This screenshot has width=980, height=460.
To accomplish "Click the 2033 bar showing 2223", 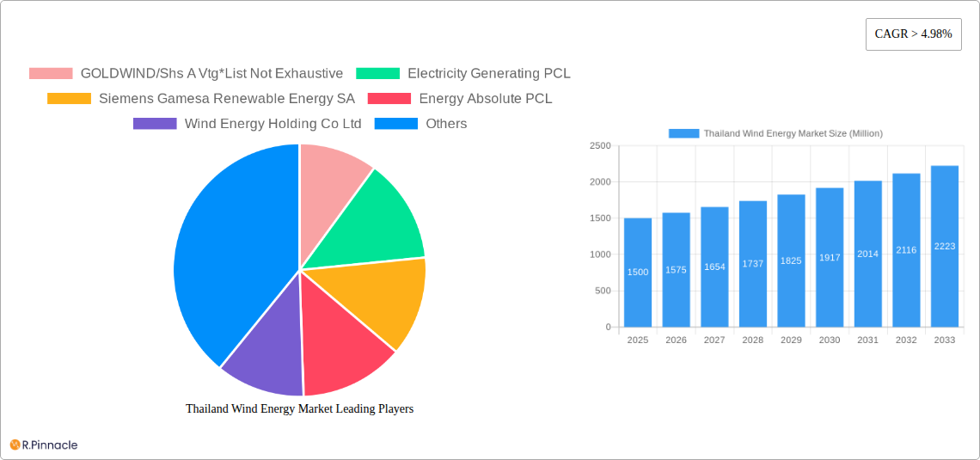I will pyautogui.click(x=945, y=246).
